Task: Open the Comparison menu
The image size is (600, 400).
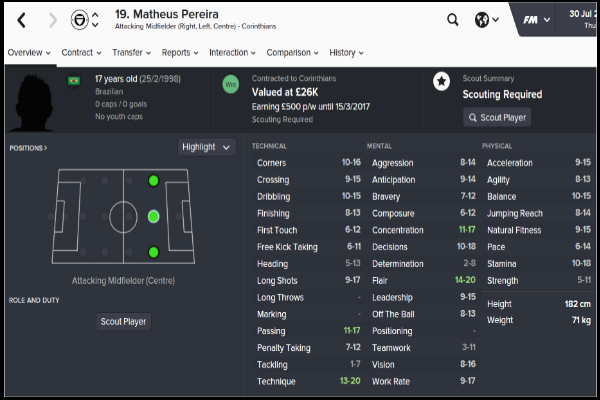Action: click(x=292, y=52)
